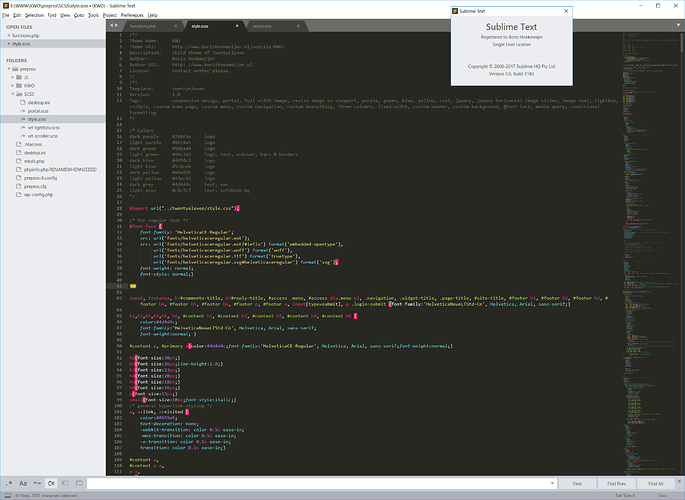685x500 pixels.
Task: Click the code icon of wt-scroller.scss
Action: click(23, 136)
